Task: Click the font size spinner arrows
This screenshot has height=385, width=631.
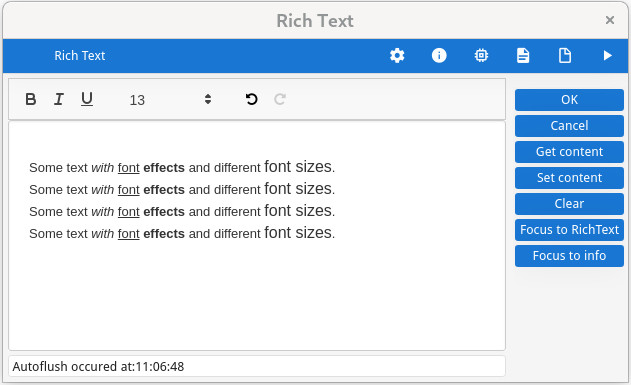Action: [208, 99]
